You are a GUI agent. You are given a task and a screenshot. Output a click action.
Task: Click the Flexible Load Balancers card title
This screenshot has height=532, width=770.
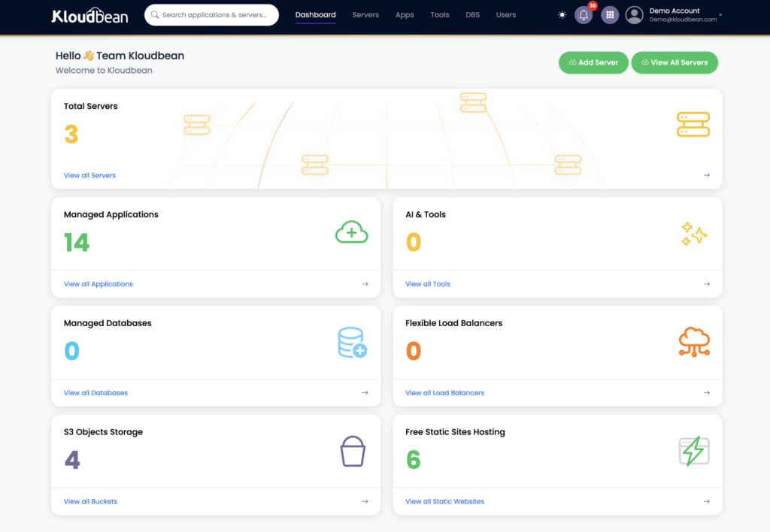pos(453,323)
